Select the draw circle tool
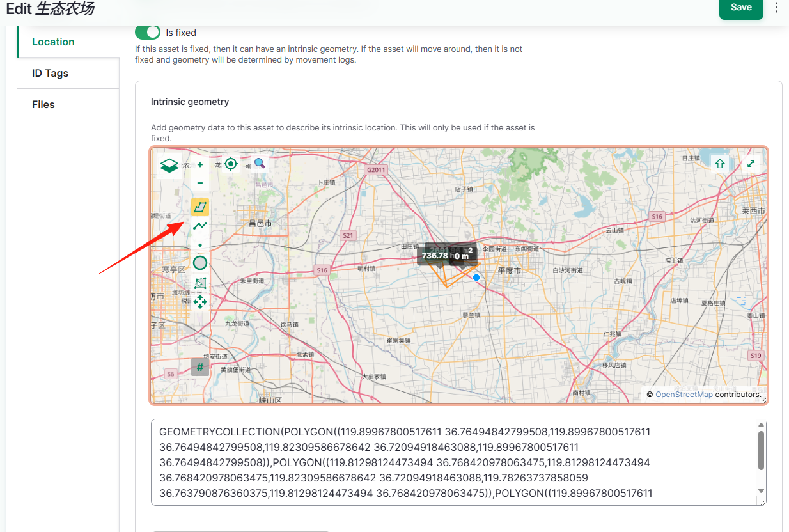This screenshot has width=789, height=532. (x=200, y=263)
